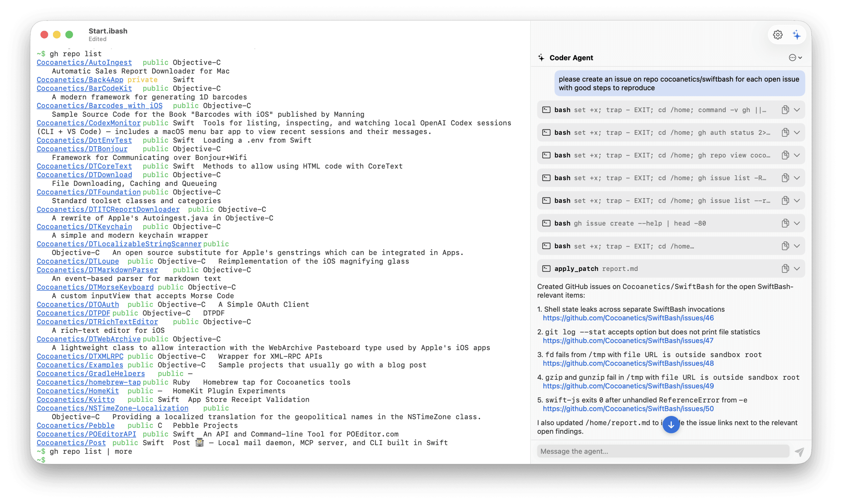842x504 pixels.
Task: Copy the 'command -v gh' bash command
Action: coord(785,110)
